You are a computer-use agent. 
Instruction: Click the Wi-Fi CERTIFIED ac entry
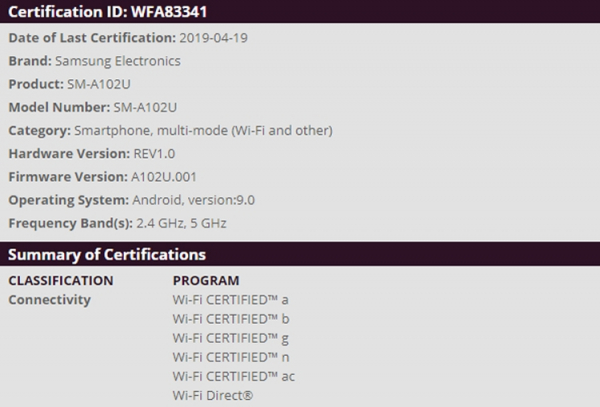pos(233,376)
